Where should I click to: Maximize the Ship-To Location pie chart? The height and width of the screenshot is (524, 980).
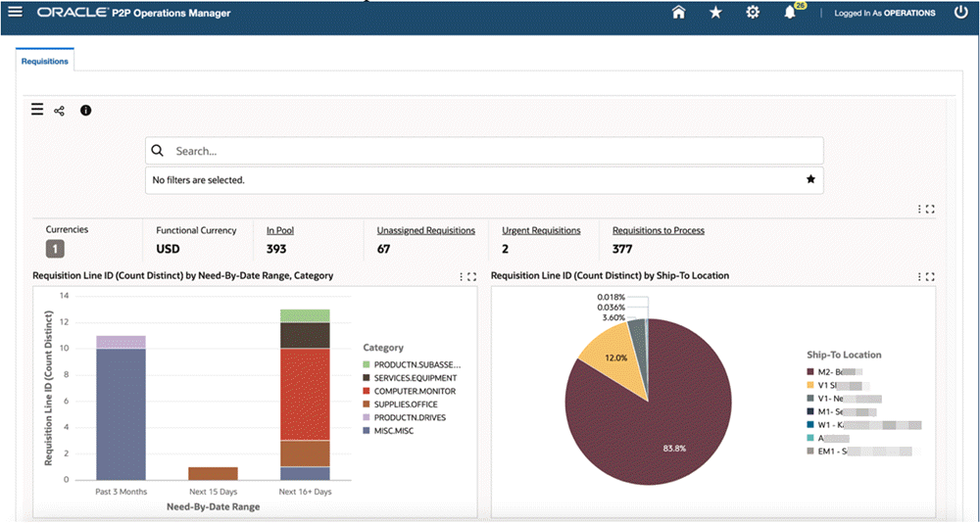pyautogui.click(x=930, y=276)
